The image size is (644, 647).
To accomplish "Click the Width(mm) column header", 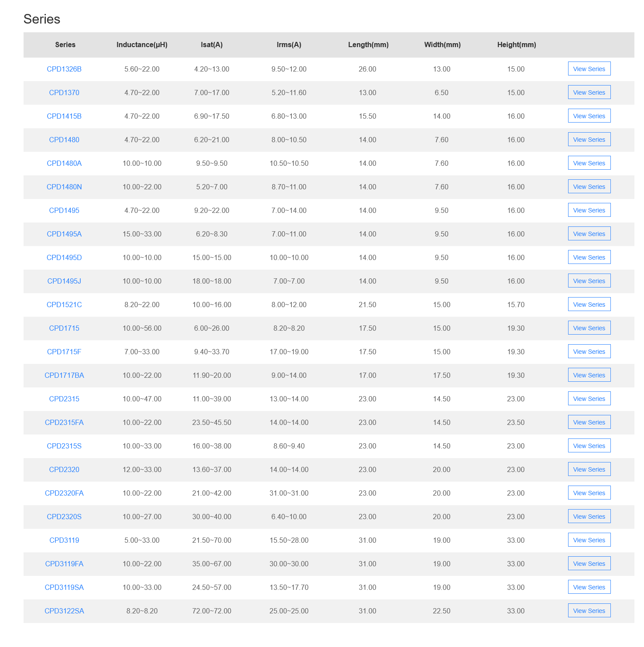I will 442,45.
